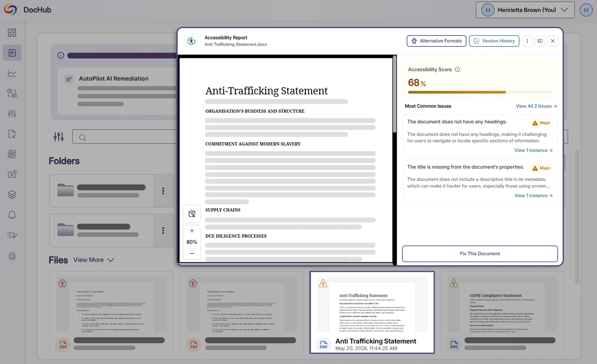Zoom out the document preview
Viewport: 597px width, 364px height.
point(192,253)
